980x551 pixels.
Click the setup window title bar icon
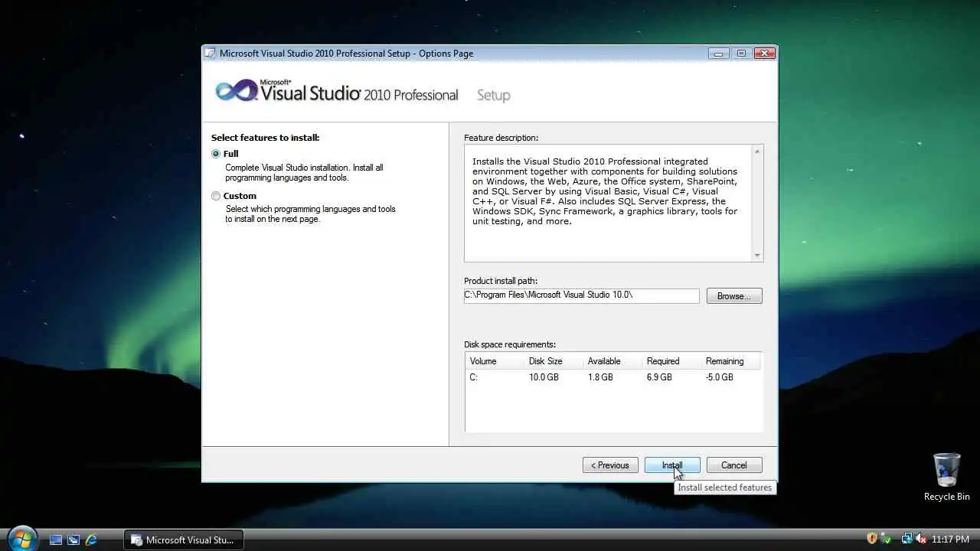click(211, 54)
